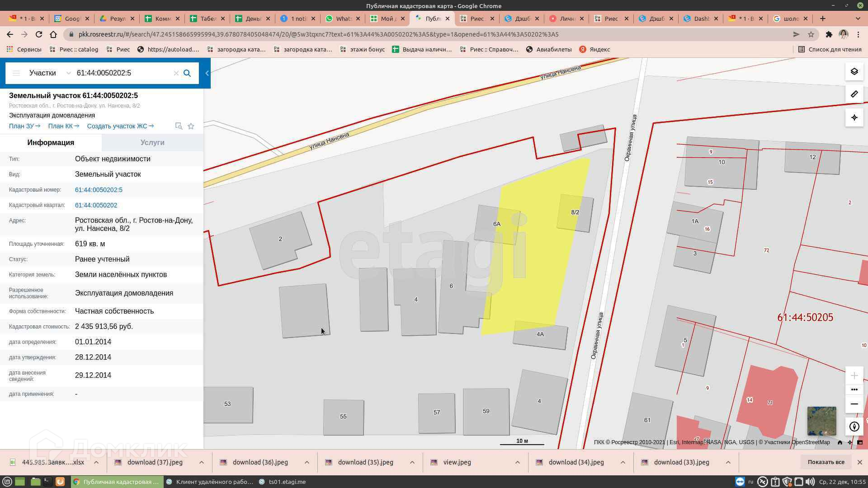Click Показать все downloads button
This screenshot has width=868, height=488.
click(826, 462)
